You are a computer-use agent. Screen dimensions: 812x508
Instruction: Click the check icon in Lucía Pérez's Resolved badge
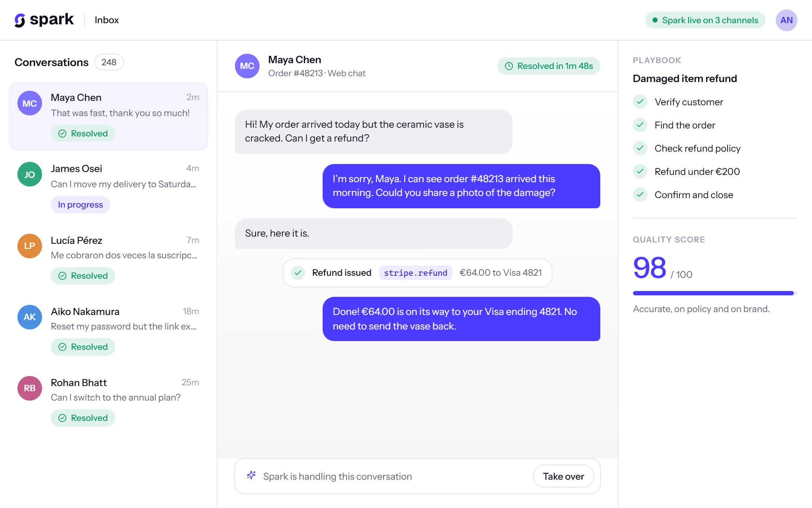[62, 276]
